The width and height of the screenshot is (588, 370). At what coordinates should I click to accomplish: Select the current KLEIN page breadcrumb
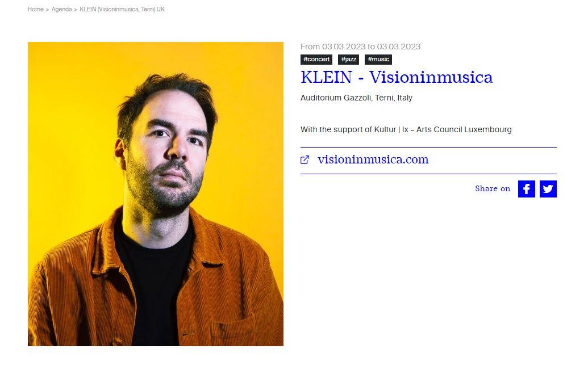click(x=122, y=9)
